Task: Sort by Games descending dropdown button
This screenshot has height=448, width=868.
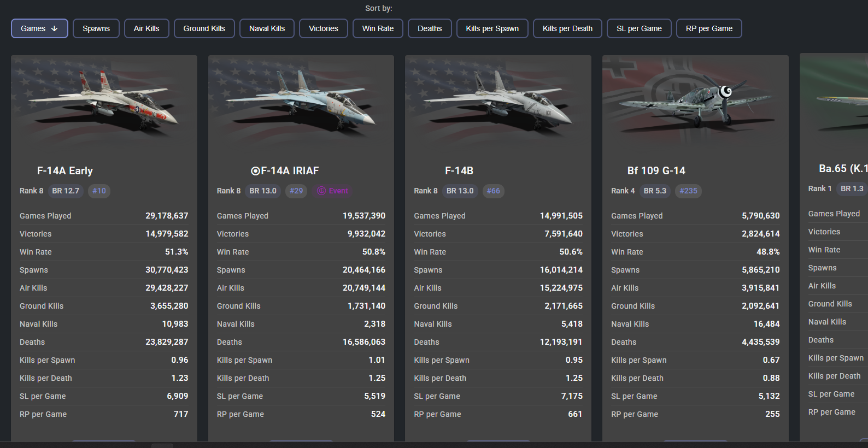Action: 39,28
